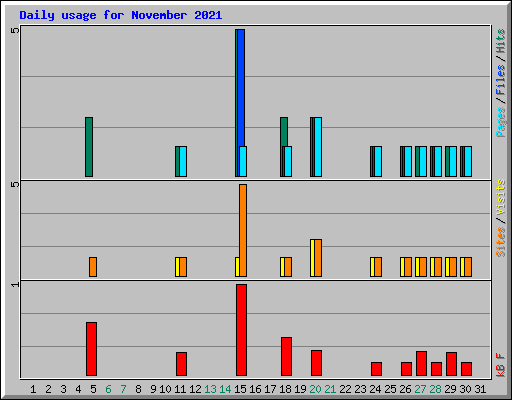Click the red KB bar for day 29
The width and height of the screenshot is (512, 400).
[x=451, y=364]
